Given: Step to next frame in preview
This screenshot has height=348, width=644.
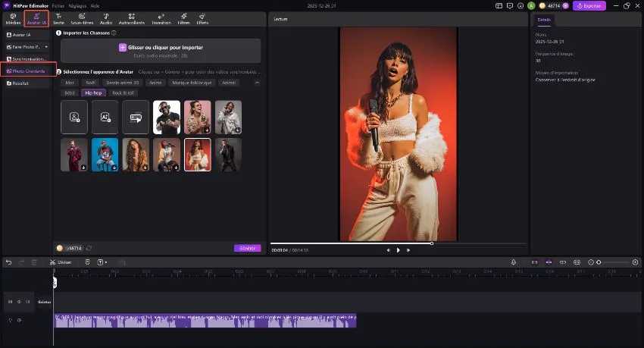Looking at the screenshot, I should [x=408, y=249].
